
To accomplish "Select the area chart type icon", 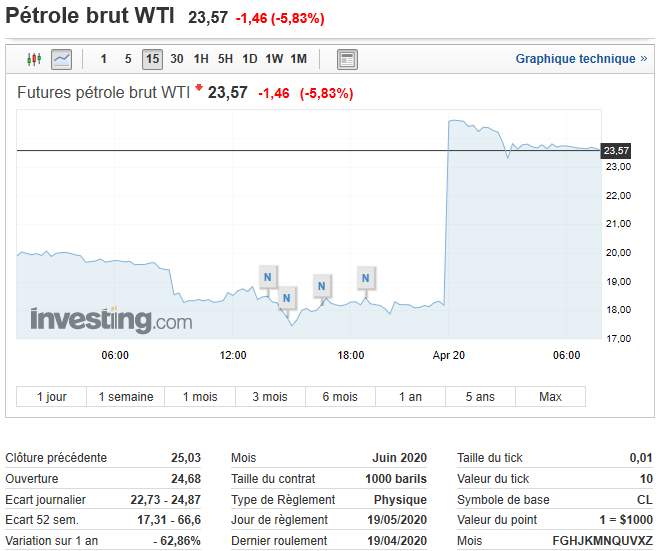I will pyautogui.click(x=62, y=59).
